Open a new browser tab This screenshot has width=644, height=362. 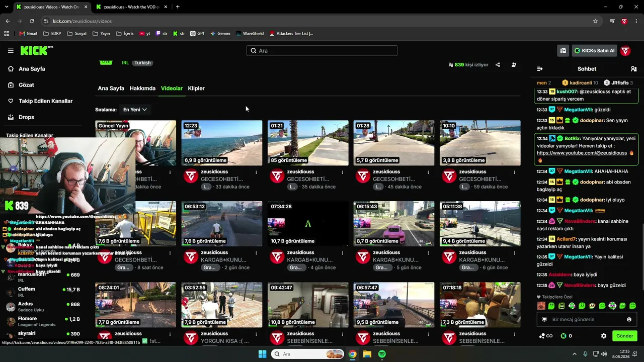178,7
